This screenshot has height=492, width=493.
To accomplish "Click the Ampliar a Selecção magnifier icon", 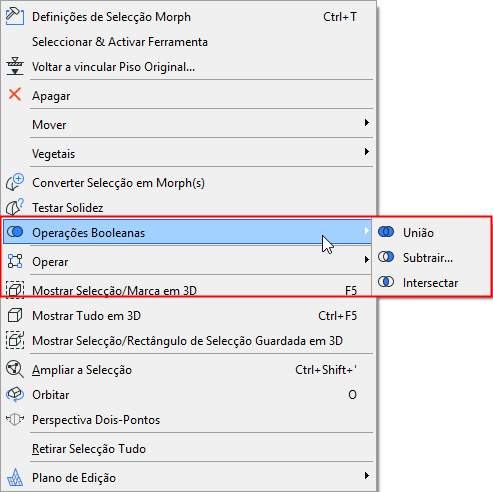I will [x=15, y=369].
